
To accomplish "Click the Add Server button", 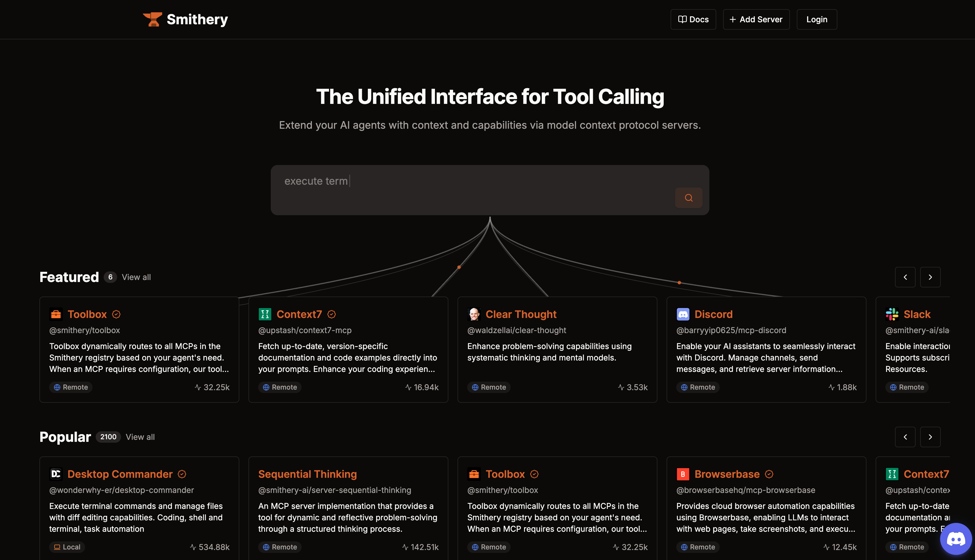I will [756, 19].
